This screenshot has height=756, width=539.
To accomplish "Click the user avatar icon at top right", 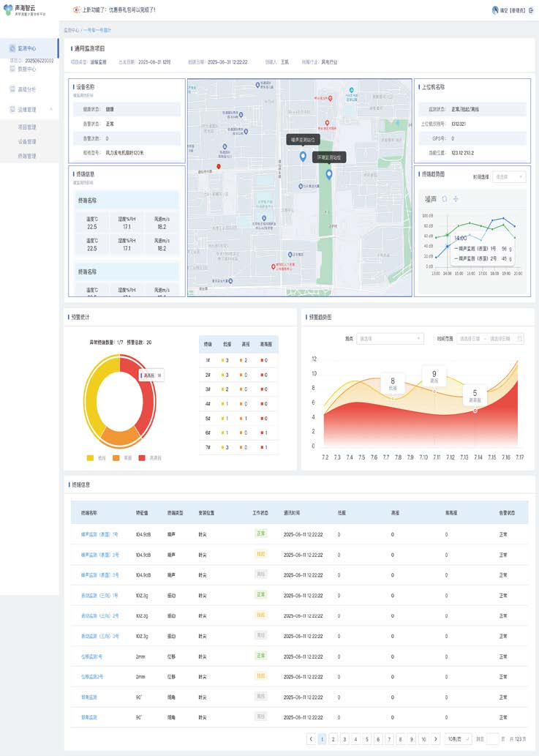I will tap(495, 10).
